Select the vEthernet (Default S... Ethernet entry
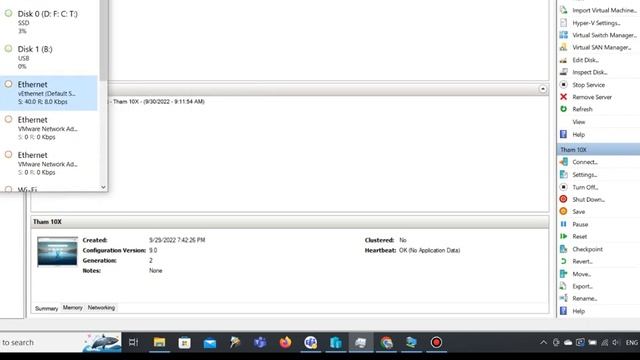The width and height of the screenshot is (640, 360). [49, 93]
